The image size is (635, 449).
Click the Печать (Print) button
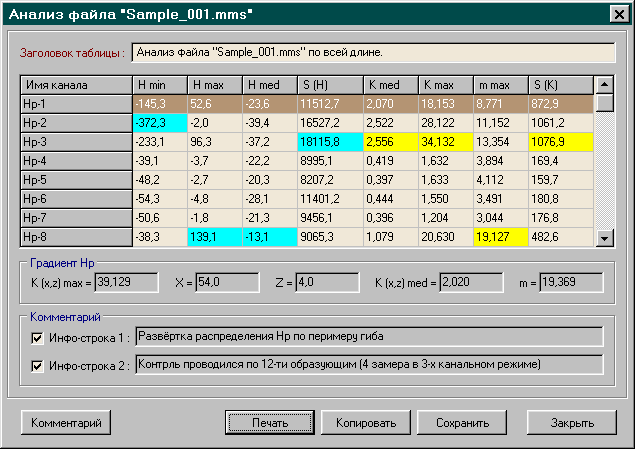(x=269, y=423)
